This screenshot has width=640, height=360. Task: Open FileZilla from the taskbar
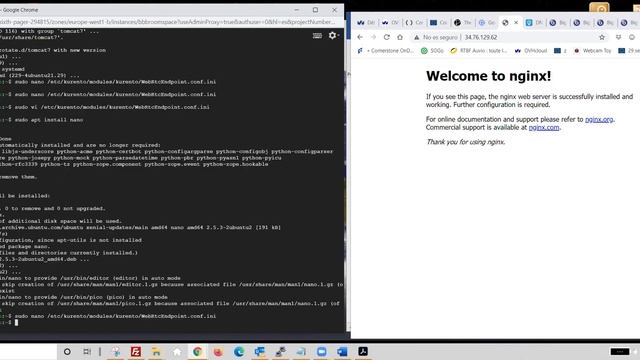[x=136, y=351]
